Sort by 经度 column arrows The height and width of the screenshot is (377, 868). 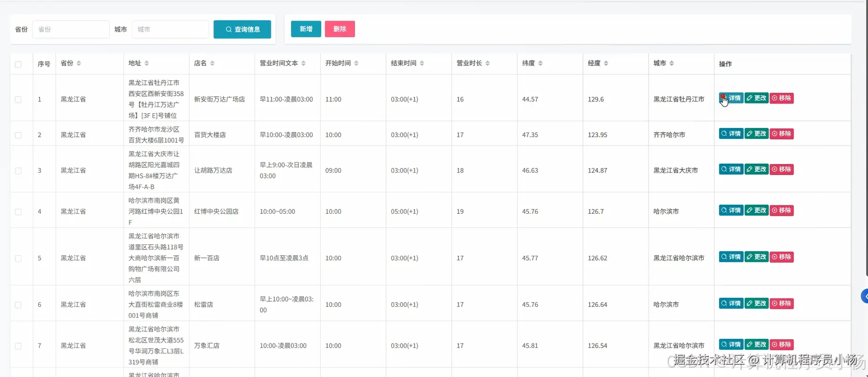pyautogui.click(x=606, y=63)
